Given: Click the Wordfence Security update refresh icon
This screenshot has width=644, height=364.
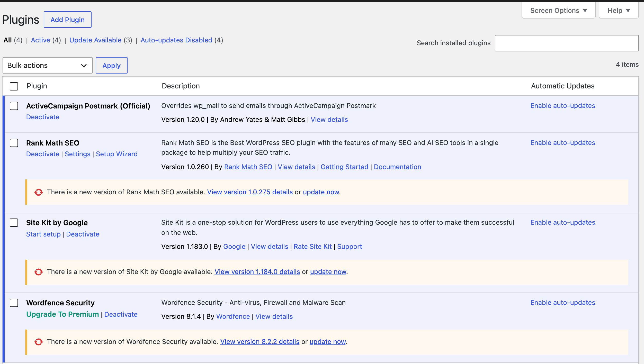Looking at the screenshot, I should [39, 342].
